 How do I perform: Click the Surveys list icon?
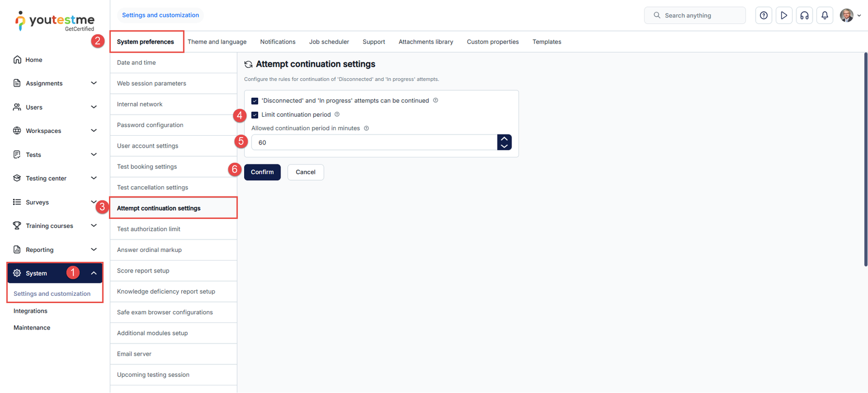click(17, 202)
